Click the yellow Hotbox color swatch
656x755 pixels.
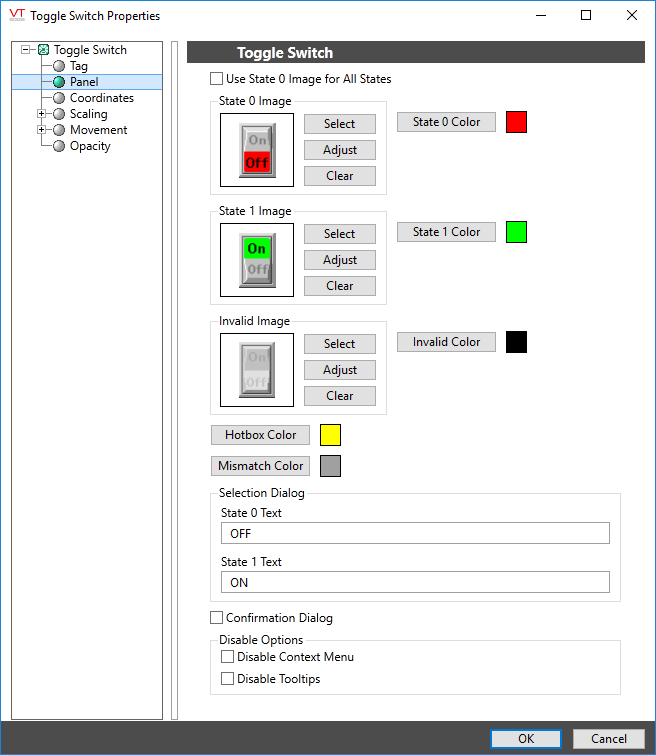330,435
